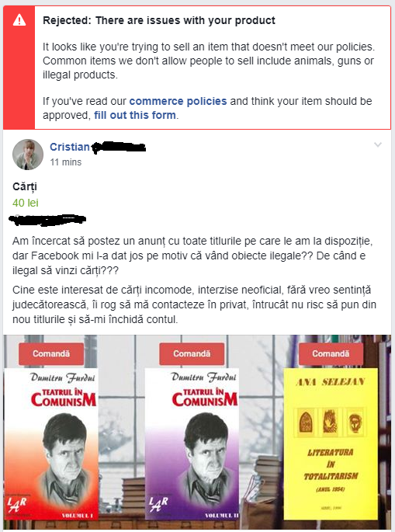This screenshot has width=395, height=532.
Task: Click the redacted location line under price
Action: (x=47, y=220)
